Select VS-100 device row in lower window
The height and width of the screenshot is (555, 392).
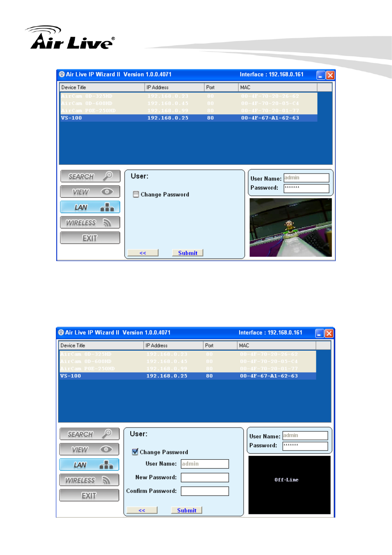tap(187, 376)
